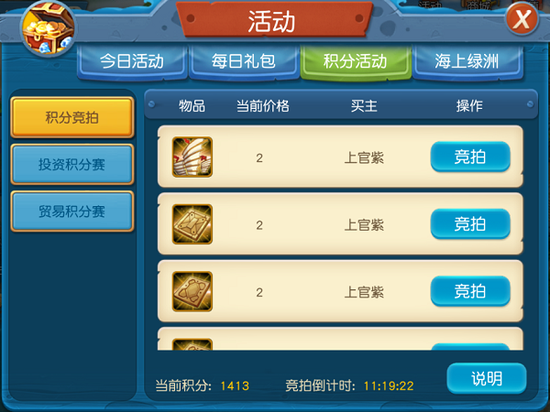The image size is (550, 412).
Task: Click 竞拍 for the second auction item
Action: tap(470, 224)
